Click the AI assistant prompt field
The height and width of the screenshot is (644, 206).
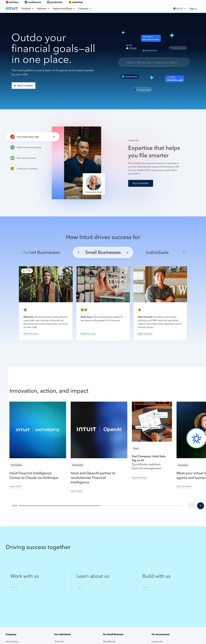point(153,62)
